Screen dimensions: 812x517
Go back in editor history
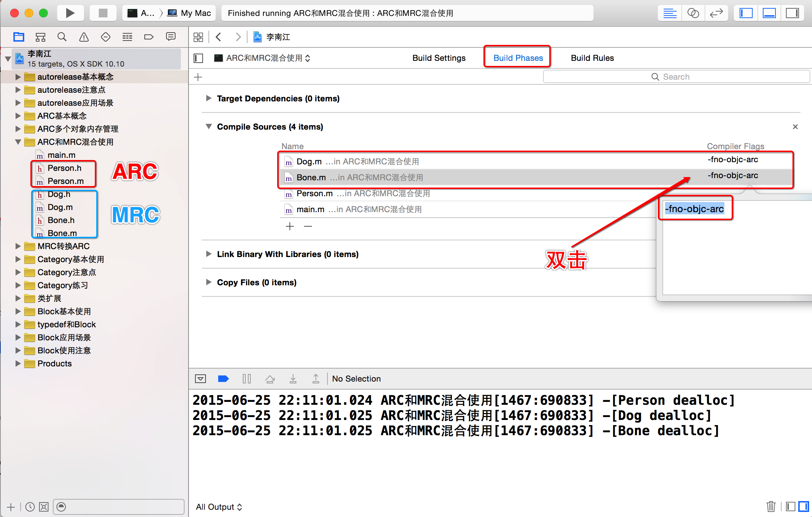(219, 37)
